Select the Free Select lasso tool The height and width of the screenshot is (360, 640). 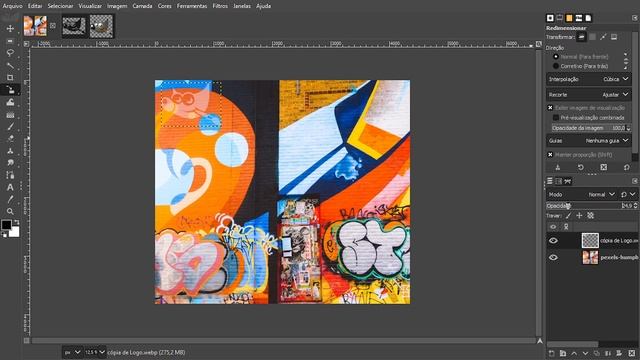pos(10,53)
